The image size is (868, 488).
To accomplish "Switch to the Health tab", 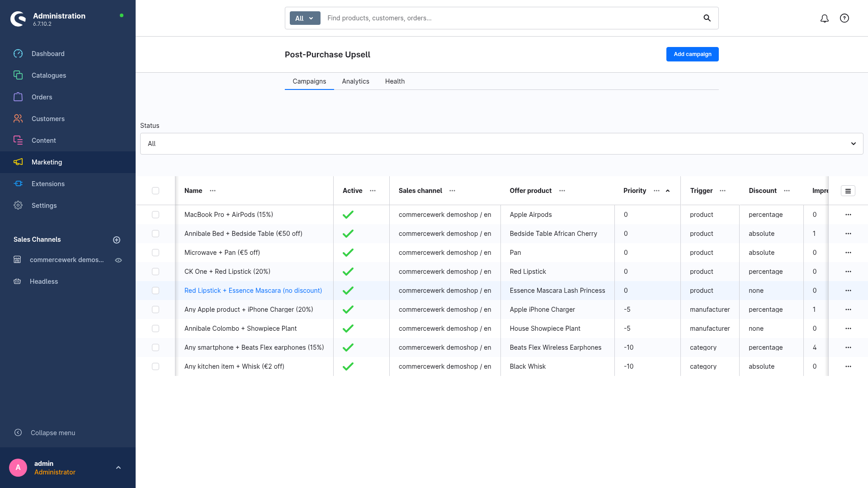I will coord(395,81).
